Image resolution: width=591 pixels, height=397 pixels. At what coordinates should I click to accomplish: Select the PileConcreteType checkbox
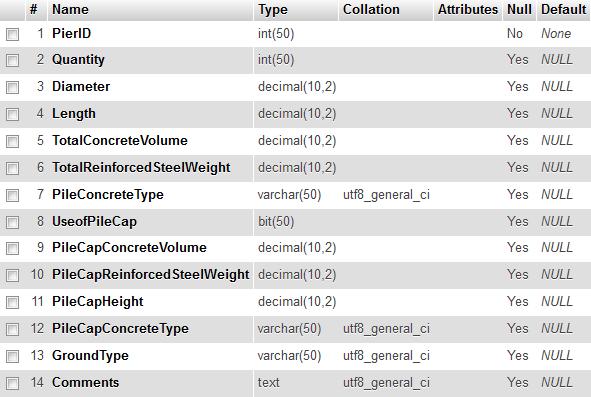12,195
